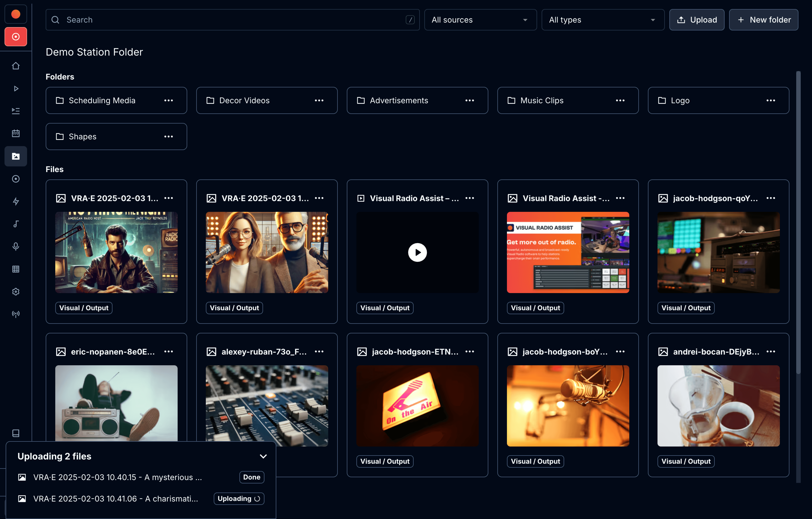Click the playlist queue icon in sidebar
The width and height of the screenshot is (812, 519).
click(16, 111)
